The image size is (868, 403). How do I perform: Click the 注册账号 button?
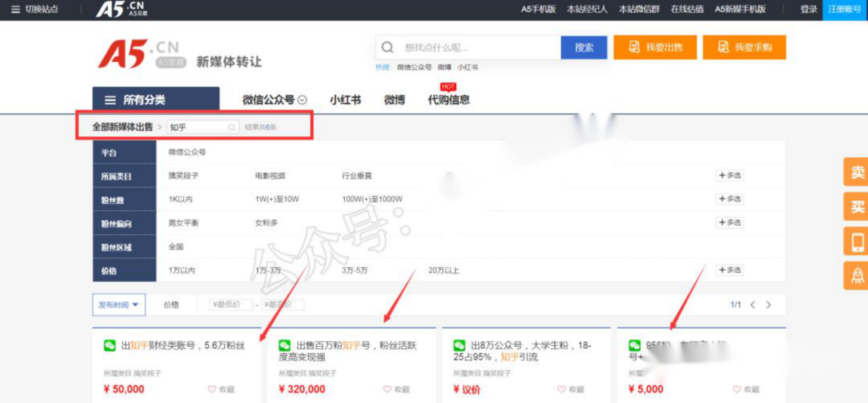click(x=845, y=9)
